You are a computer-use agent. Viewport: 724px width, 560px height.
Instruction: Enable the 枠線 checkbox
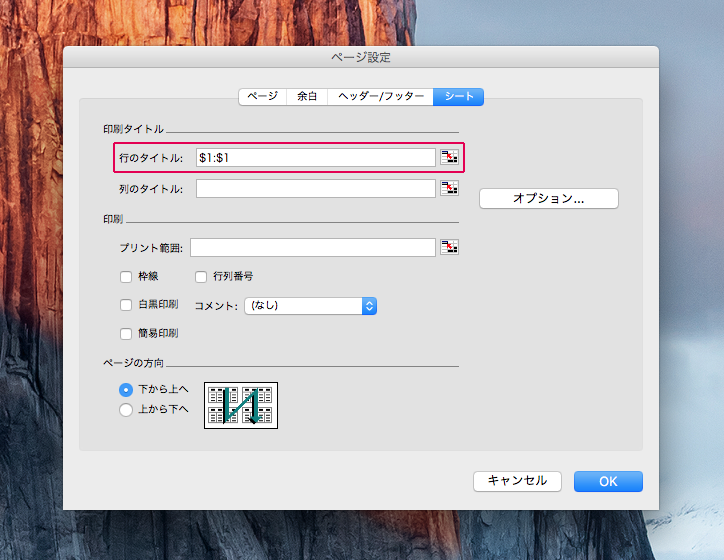[x=126, y=277]
